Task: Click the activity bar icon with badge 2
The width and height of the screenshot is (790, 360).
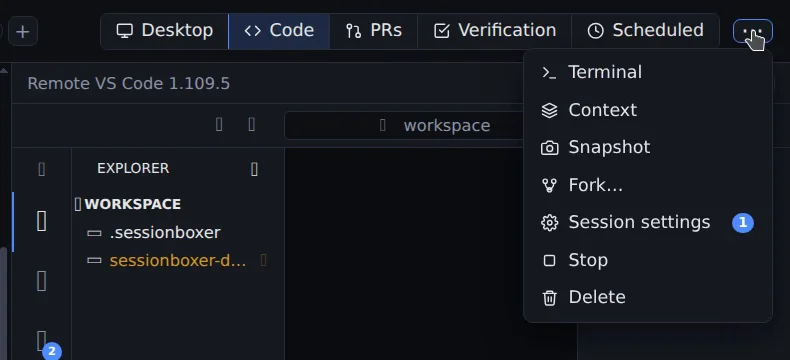Action: (x=42, y=341)
